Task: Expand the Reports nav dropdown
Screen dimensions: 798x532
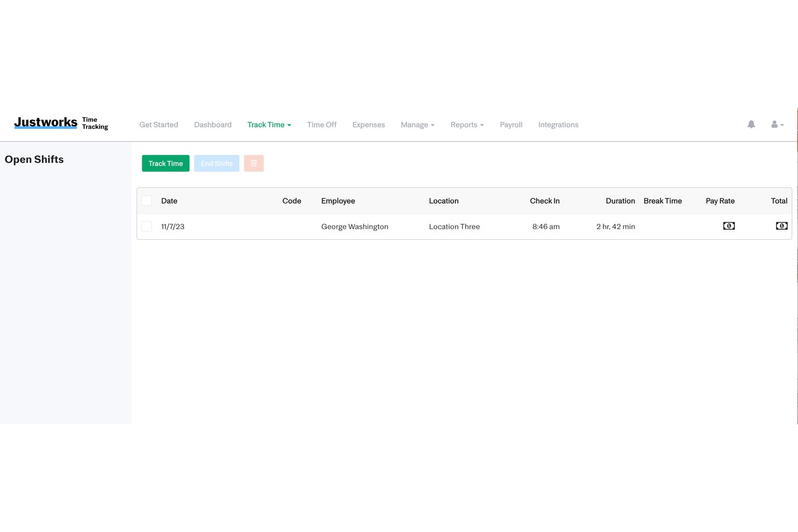Action: tap(467, 125)
